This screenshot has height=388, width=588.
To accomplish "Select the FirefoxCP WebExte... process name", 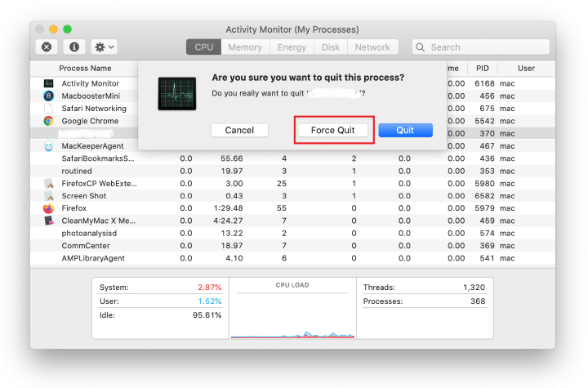I will pos(100,184).
